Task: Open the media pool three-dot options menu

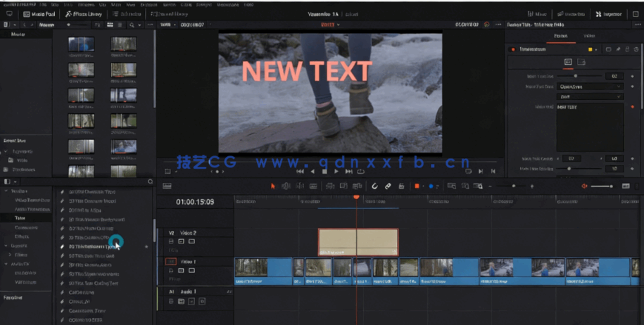Action: point(150,25)
